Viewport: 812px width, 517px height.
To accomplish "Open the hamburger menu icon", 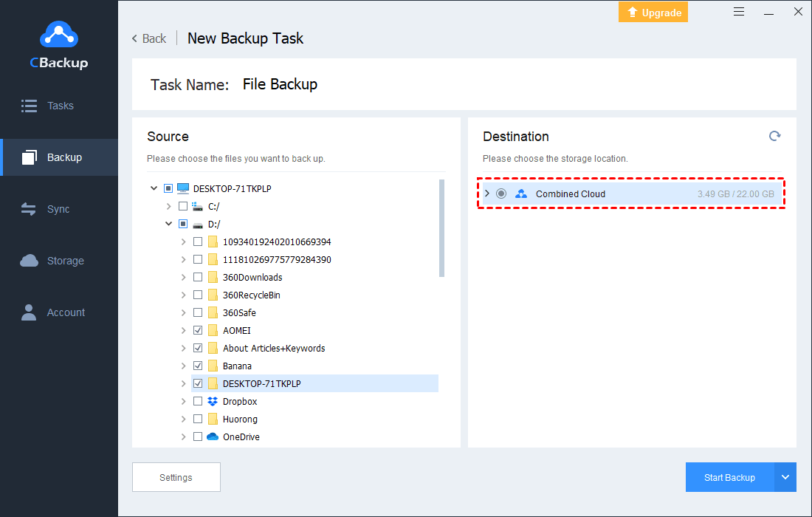I will tap(739, 12).
